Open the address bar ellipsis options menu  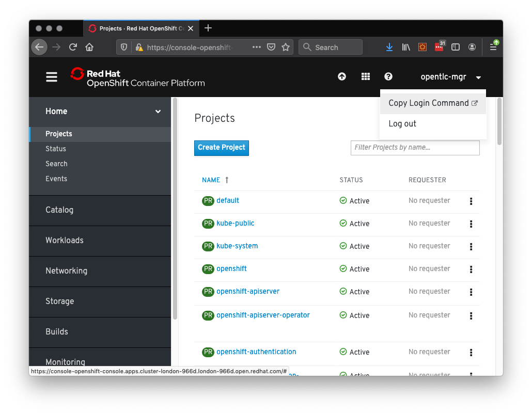[x=257, y=47]
